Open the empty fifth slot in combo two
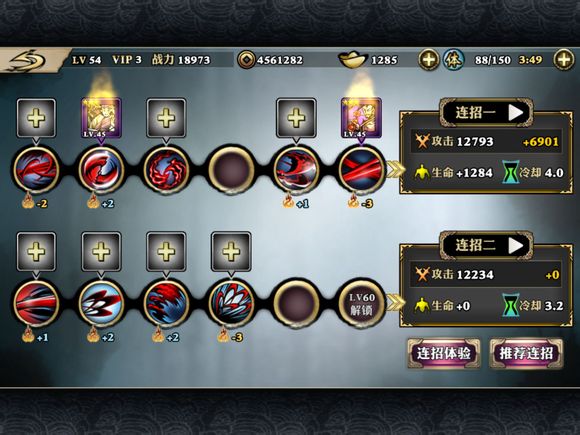The image size is (580, 435). point(296,303)
